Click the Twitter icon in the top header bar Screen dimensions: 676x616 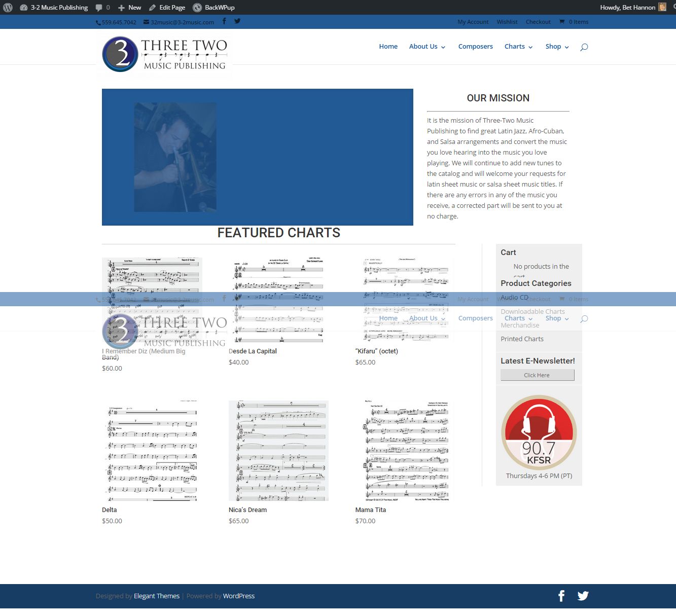(237, 21)
